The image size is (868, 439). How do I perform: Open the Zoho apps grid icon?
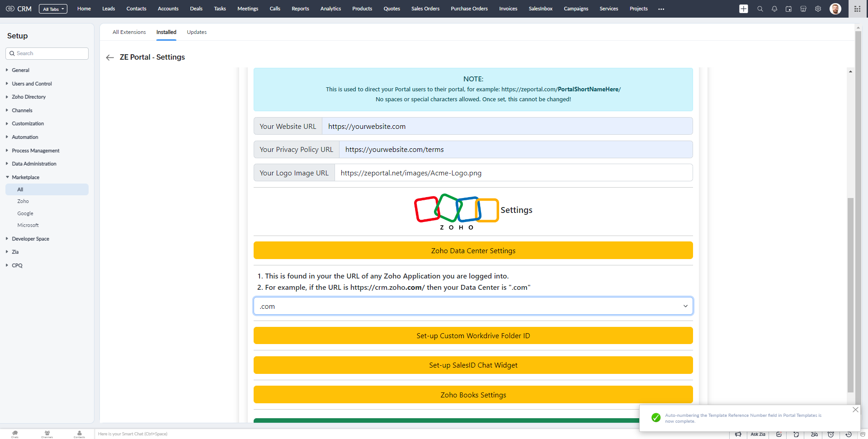tap(857, 9)
